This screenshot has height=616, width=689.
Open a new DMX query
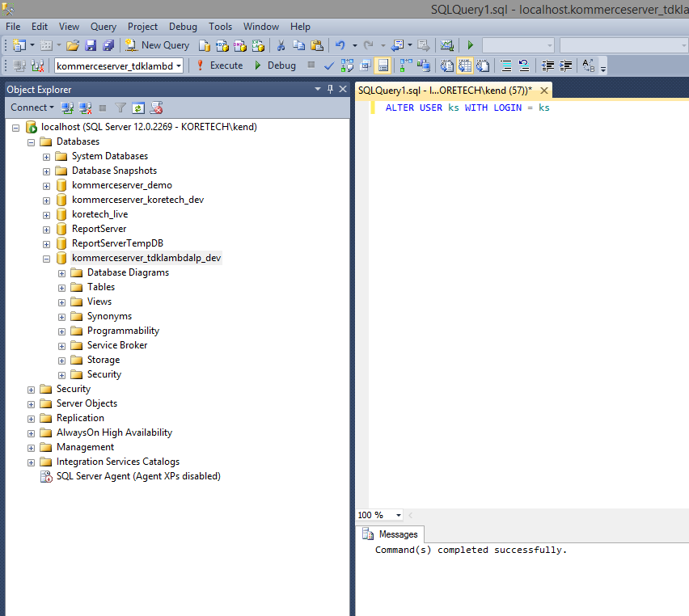click(x=240, y=45)
